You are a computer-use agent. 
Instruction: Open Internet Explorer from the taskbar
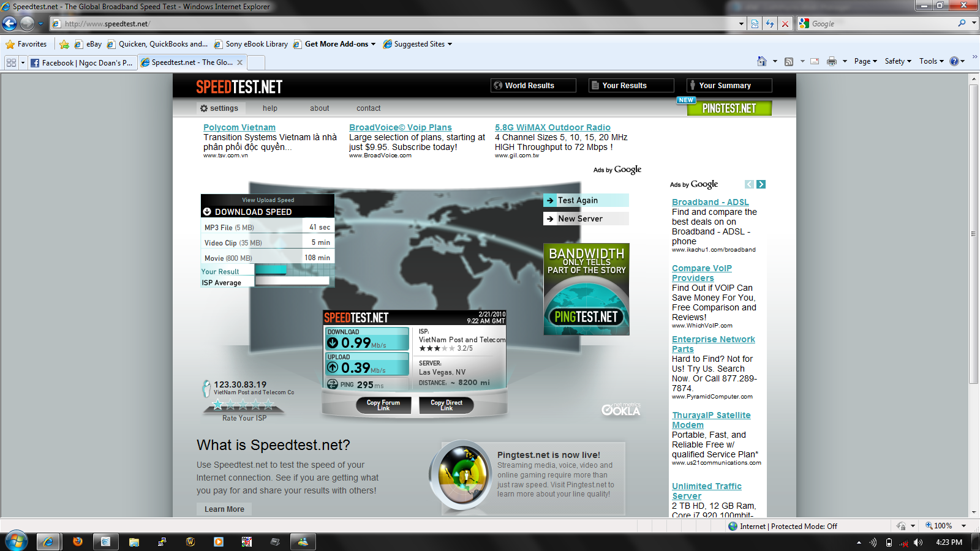[x=48, y=541]
